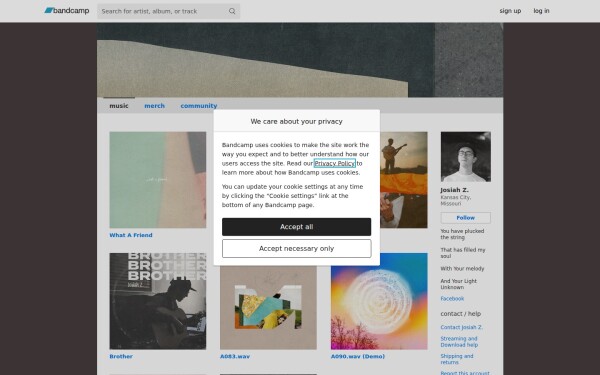Click the We care about your privacy heading
600x375 pixels.
pos(296,121)
